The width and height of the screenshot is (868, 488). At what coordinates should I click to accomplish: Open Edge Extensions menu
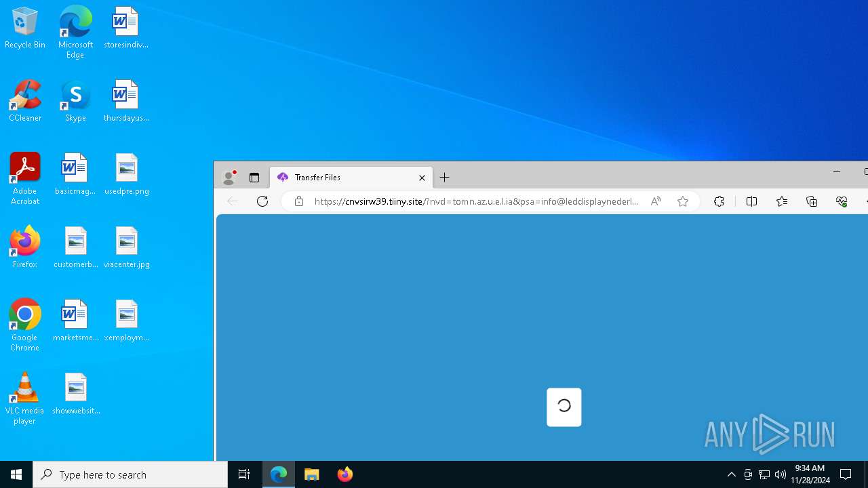719,201
